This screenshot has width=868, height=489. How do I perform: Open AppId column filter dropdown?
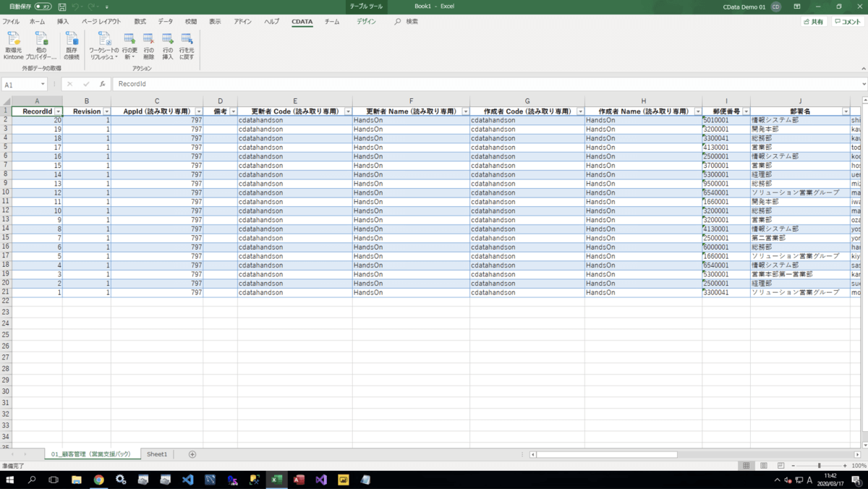199,111
